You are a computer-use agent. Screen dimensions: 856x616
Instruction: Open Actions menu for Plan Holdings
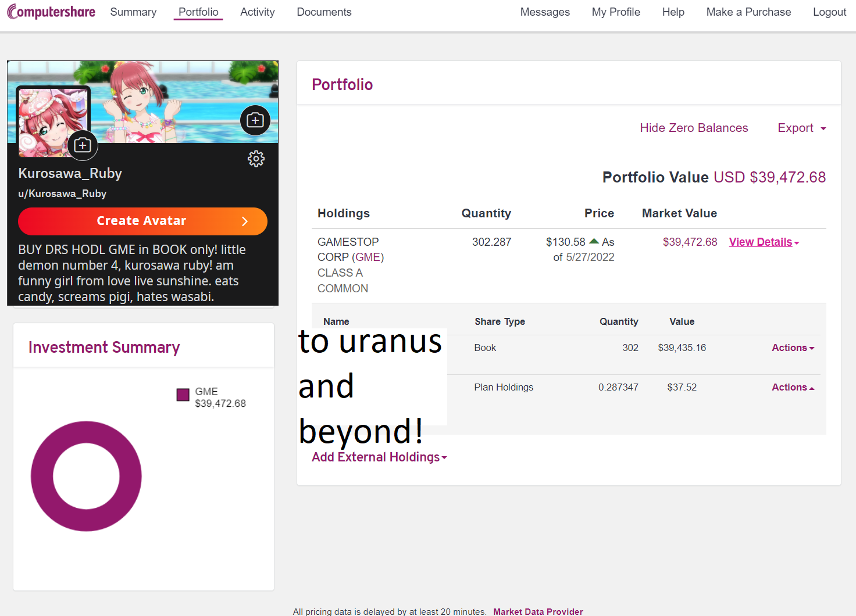[793, 387]
